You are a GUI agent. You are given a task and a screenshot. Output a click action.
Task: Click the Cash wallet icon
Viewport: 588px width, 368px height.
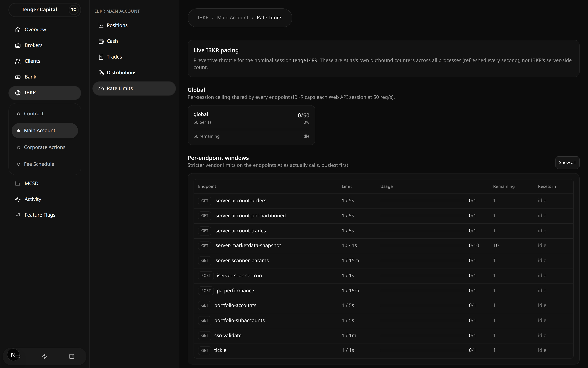tap(101, 41)
